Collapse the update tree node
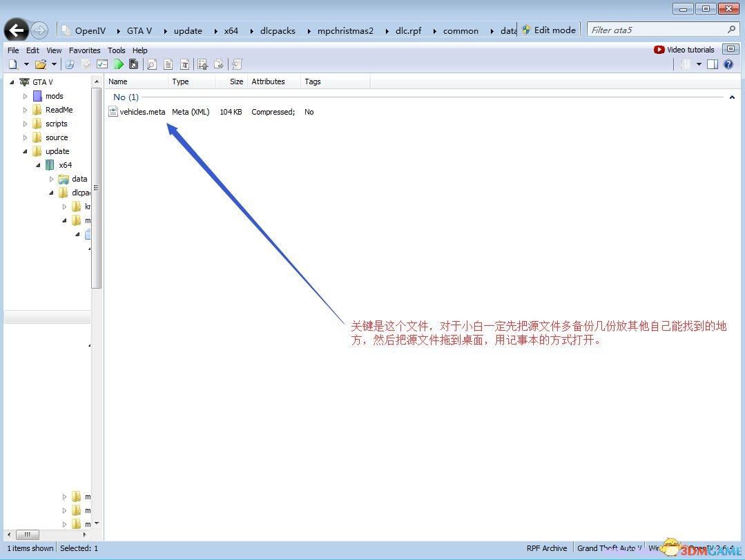 [x=25, y=151]
